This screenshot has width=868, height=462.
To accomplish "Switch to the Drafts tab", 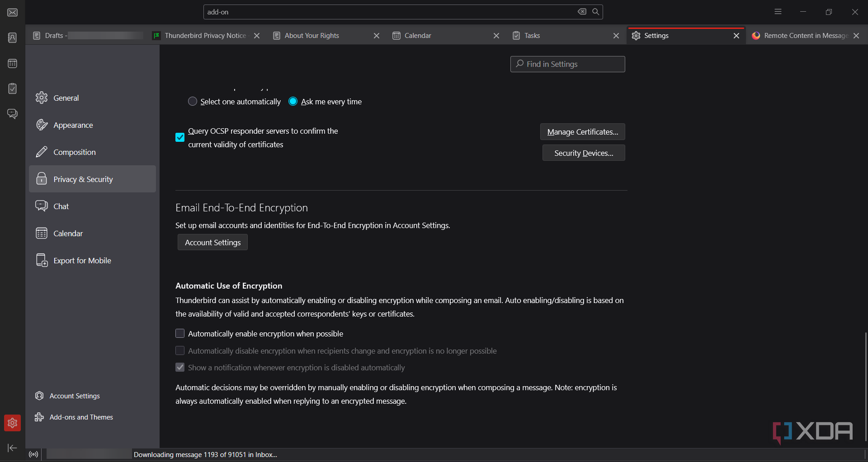I will pos(87,36).
